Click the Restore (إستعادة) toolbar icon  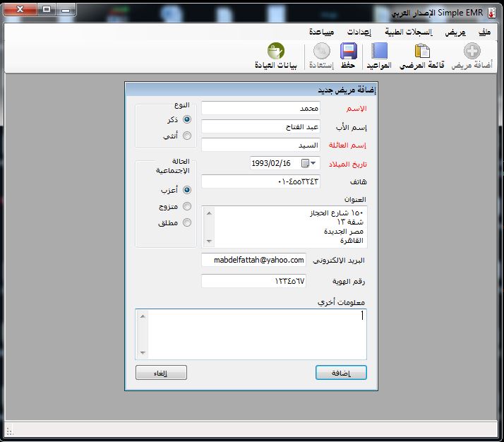(322, 51)
